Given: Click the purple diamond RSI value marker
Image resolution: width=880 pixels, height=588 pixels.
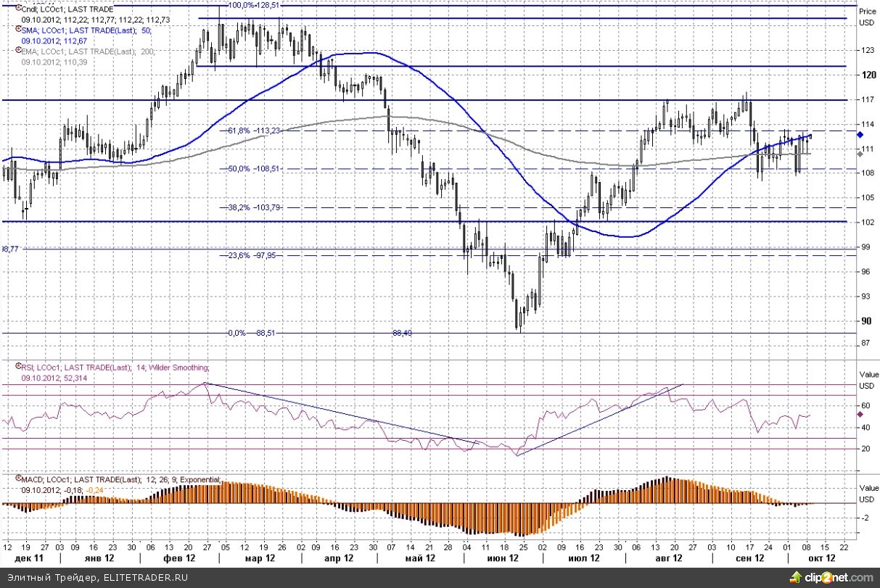Looking at the screenshot, I should click(x=860, y=414).
